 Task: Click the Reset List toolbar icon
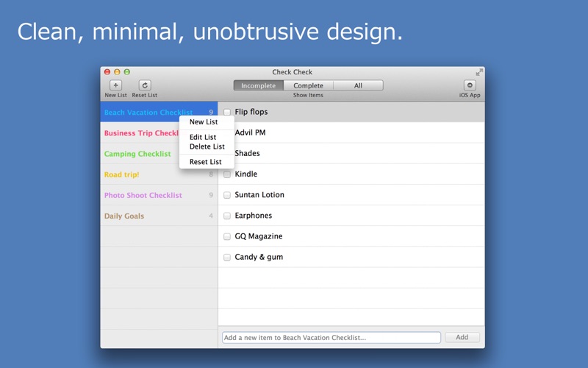[x=145, y=85]
